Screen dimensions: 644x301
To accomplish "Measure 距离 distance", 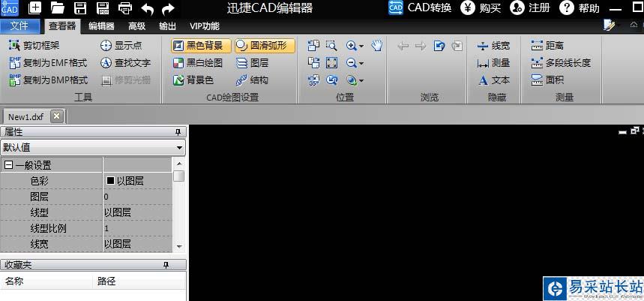I will [547, 45].
